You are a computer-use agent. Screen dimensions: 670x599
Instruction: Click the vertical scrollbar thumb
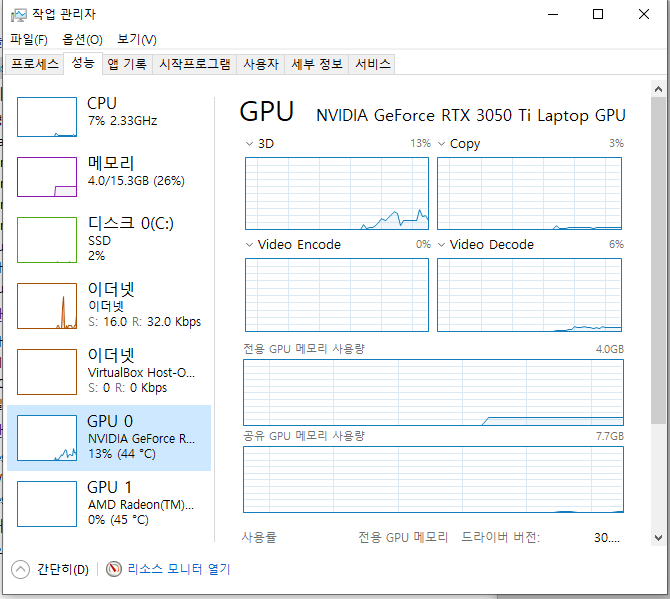pos(658,261)
